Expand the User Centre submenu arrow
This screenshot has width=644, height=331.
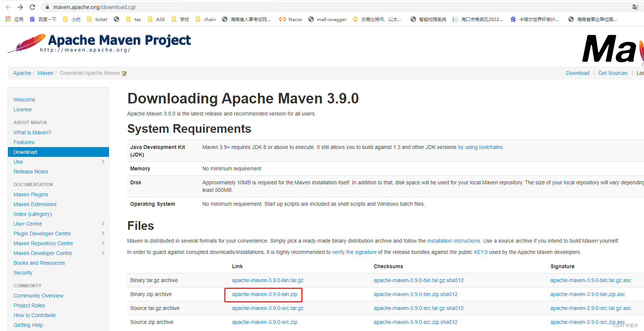point(103,224)
